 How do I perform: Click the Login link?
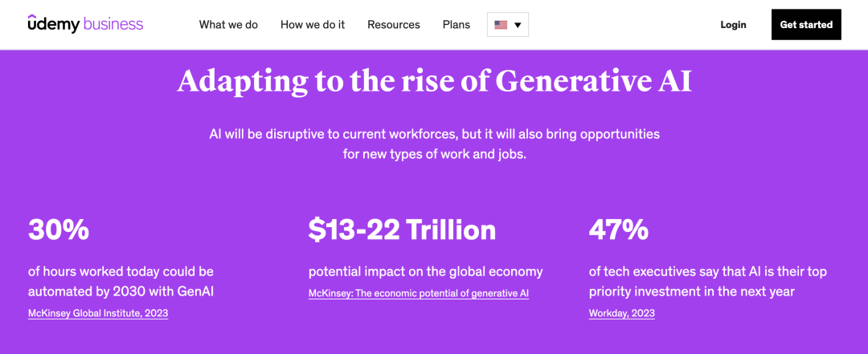733,25
